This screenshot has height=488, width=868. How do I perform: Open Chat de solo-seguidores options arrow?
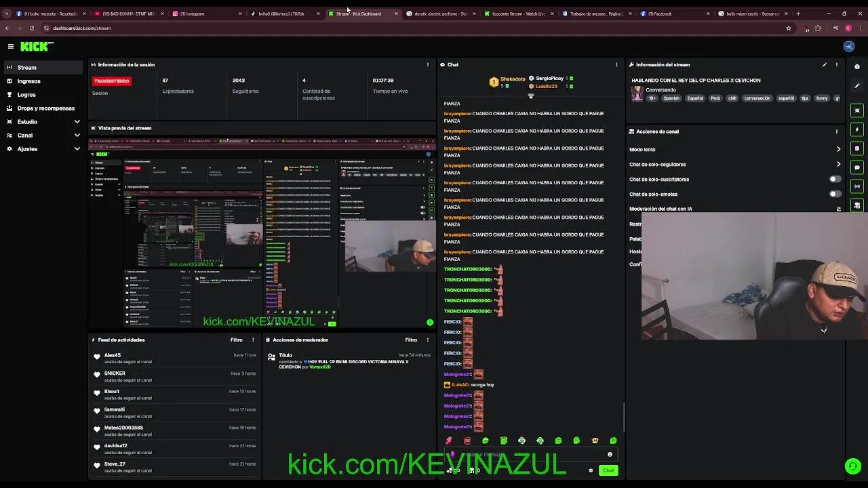point(838,164)
